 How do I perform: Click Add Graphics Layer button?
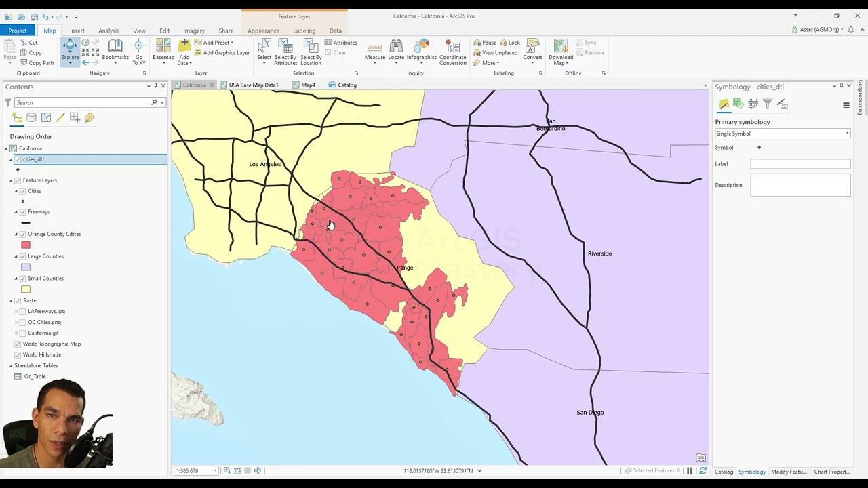click(222, 53)
